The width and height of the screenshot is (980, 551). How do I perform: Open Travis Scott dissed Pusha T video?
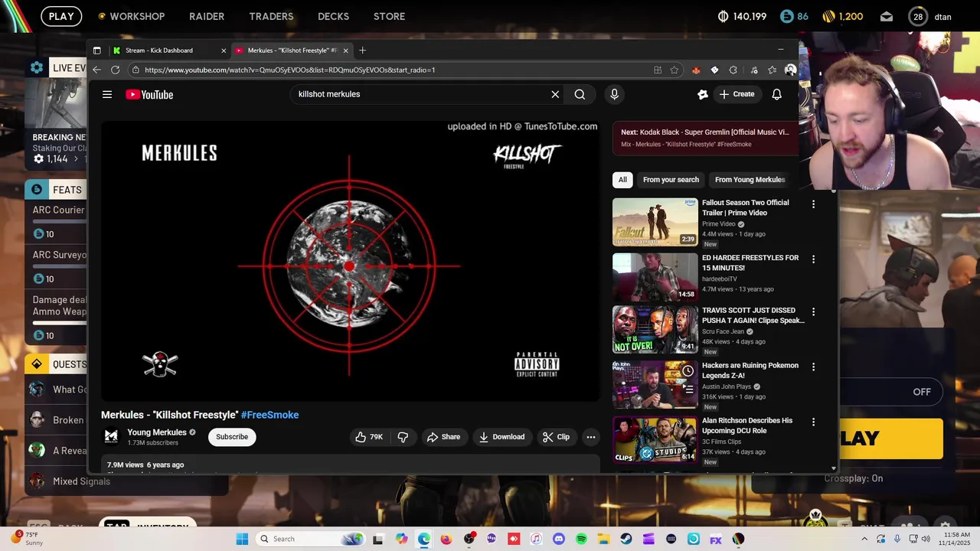(655, 330)
